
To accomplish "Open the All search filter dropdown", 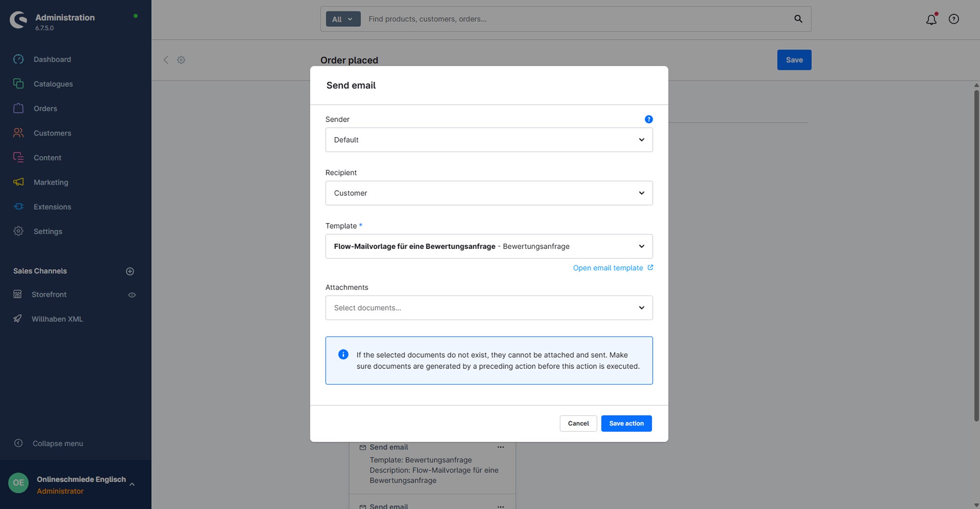I will 343,19.
